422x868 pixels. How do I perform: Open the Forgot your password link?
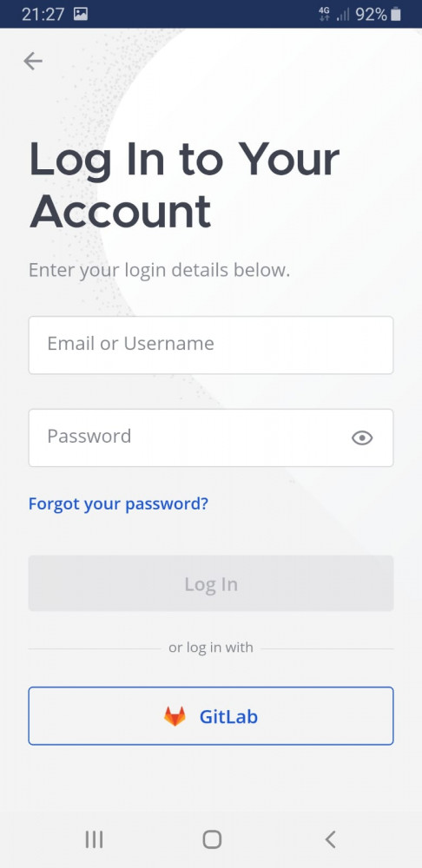tap(118, 503)
